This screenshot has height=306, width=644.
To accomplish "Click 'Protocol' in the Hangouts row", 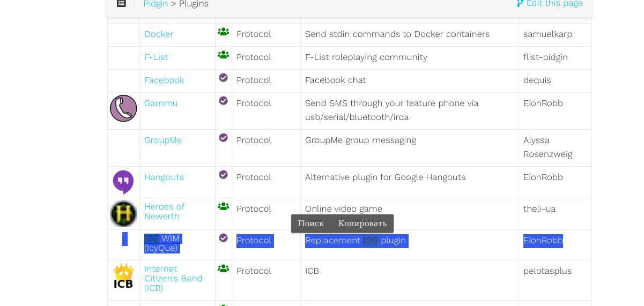I will coord(254,177).
